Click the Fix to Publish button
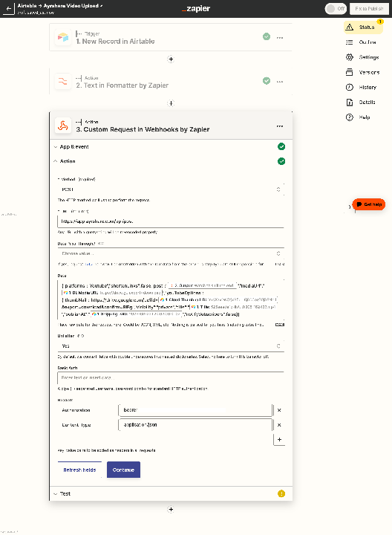This screenshot has width=392, height=535. click(369, 8)
